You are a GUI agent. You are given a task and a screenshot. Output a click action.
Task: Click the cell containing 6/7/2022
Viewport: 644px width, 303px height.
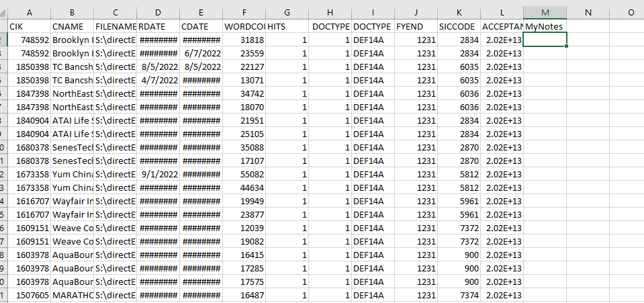tap(201, 53)
